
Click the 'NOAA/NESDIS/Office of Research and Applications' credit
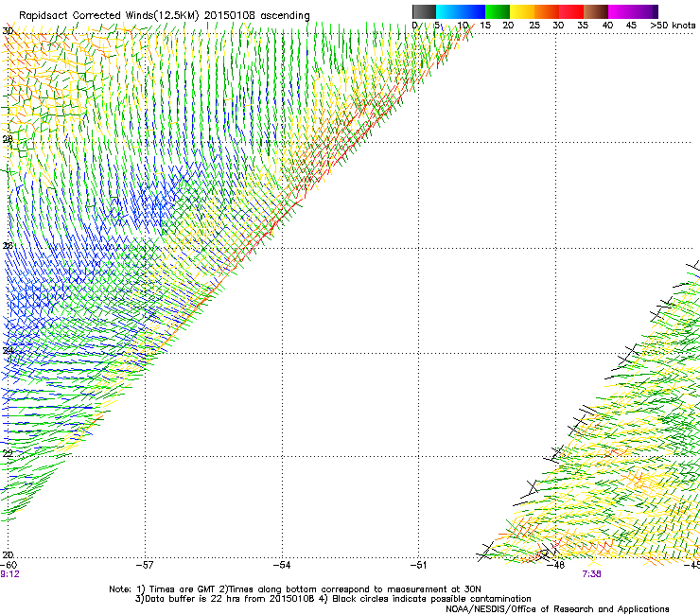(x=557, y=609)
